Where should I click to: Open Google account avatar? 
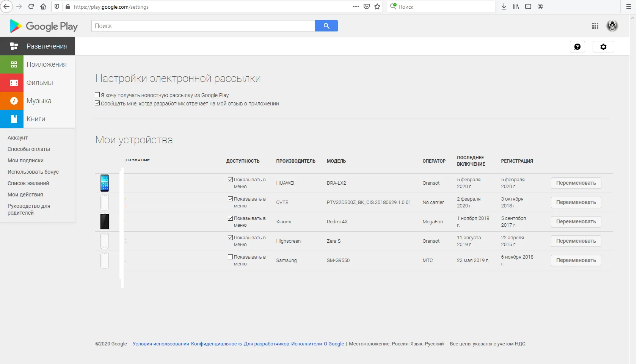[x=612, y=26]
